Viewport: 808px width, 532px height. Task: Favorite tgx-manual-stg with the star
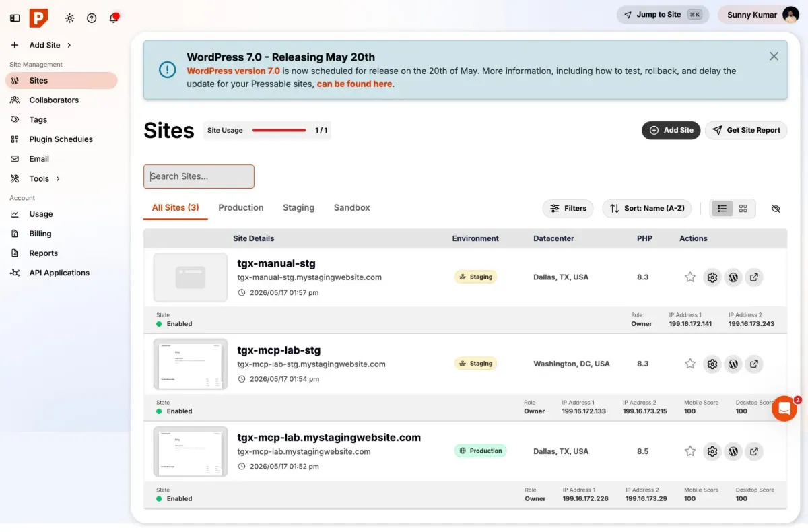pos(690,277)
